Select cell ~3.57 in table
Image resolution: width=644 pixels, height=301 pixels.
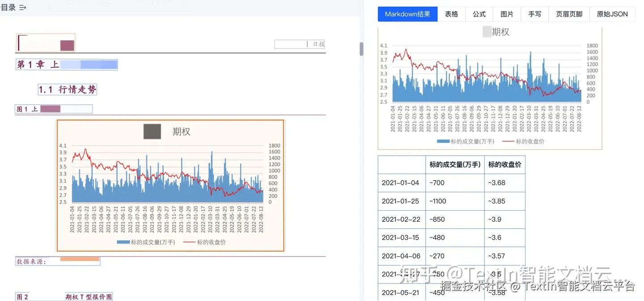tap(504, 256)
